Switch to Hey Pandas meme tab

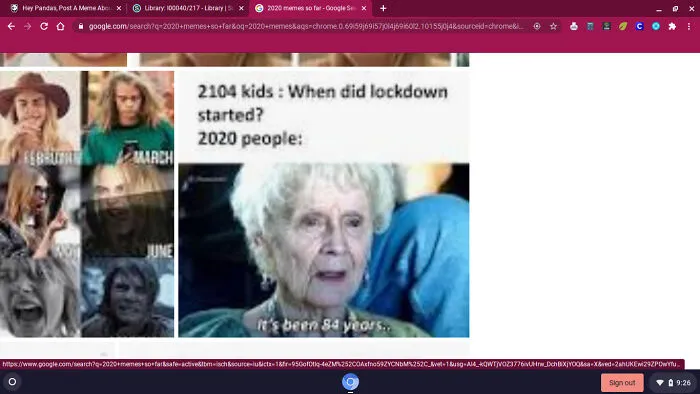(66, 8)
